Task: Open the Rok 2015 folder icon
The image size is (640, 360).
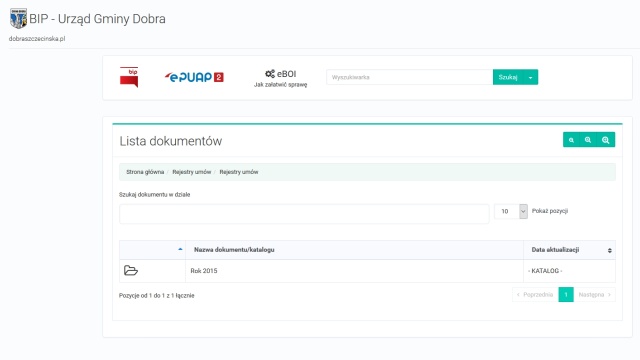Action: coord(131,271)
